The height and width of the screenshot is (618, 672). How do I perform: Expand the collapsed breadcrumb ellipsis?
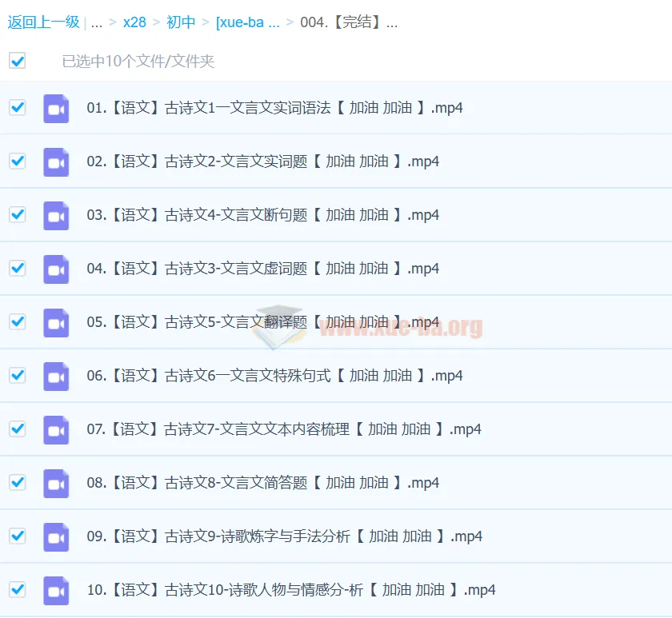tap(96, 22)
